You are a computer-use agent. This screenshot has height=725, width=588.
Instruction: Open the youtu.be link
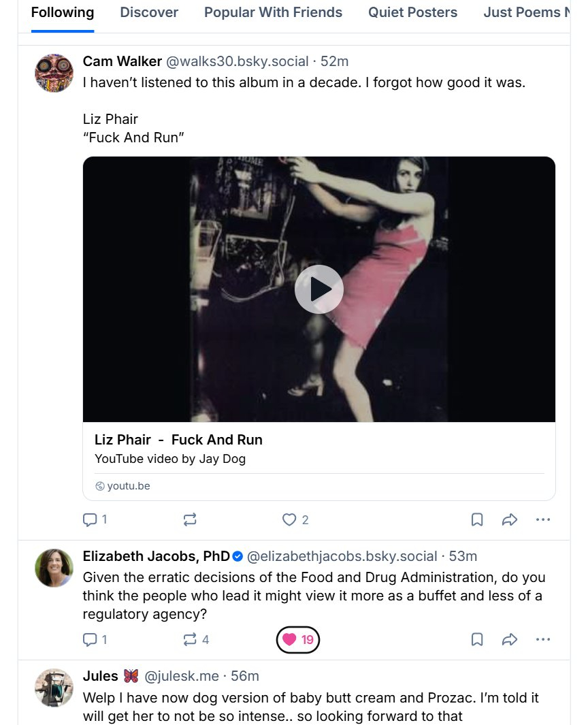[128, 486]
